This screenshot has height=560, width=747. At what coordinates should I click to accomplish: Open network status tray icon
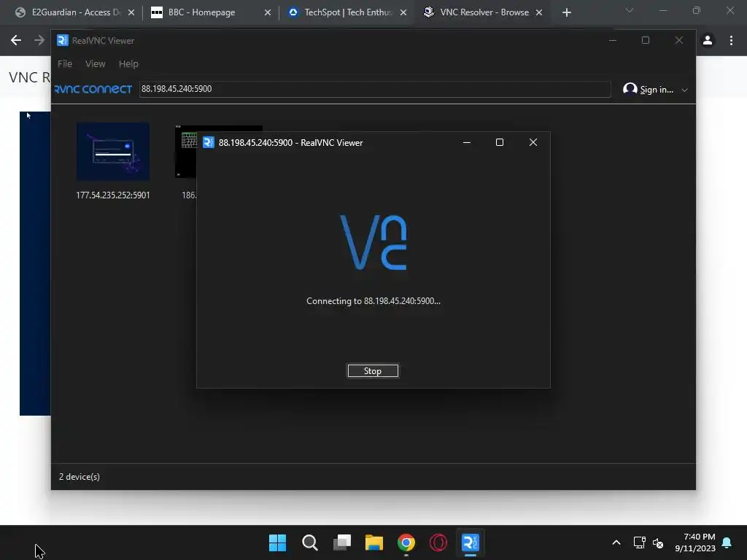[x=639, y=542]
